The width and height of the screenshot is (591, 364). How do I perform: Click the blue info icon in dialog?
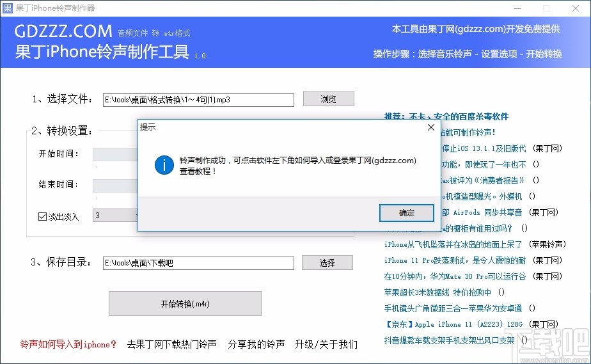tap(164, 165)
